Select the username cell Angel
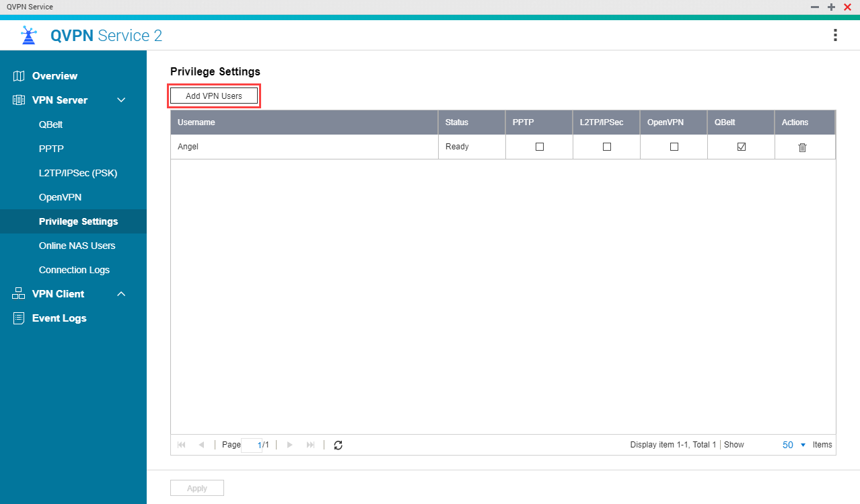 [x=304, y=147]
